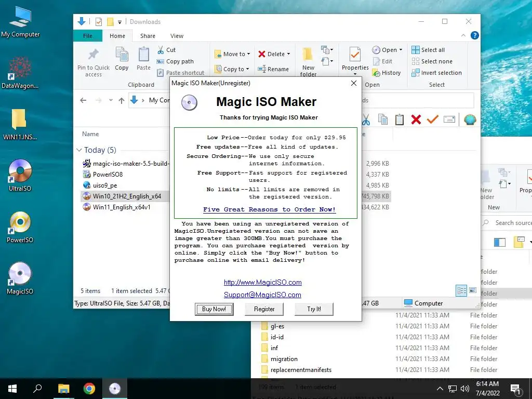Click the History ribbon command
The width and height of the screenshot is (532, 399).
point(387,73)
